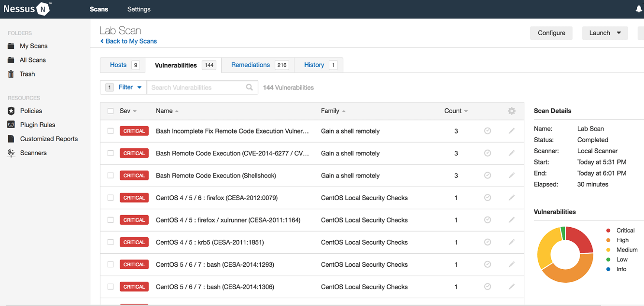The image size is (644, 306).
Task: Open the History tab
Action: [319, 65]
